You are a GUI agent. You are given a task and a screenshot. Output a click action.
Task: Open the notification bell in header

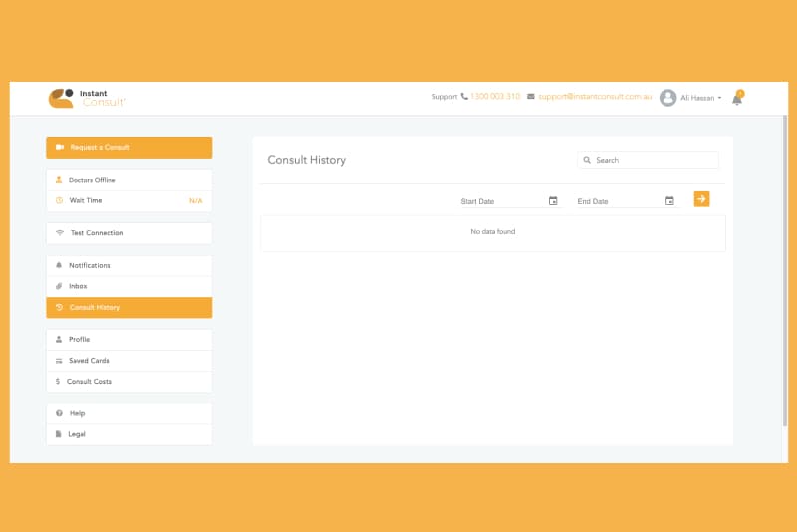coord(737,98)
